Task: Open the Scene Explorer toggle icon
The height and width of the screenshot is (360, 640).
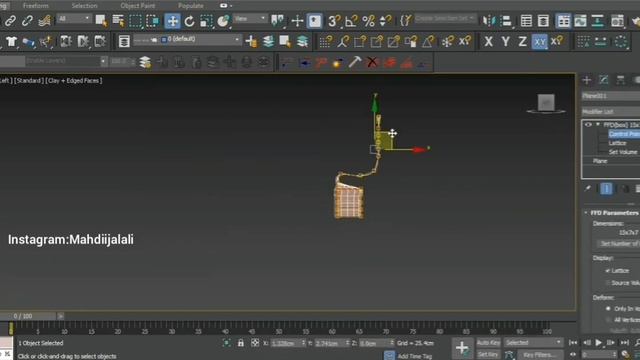Action: coord(526,21)
